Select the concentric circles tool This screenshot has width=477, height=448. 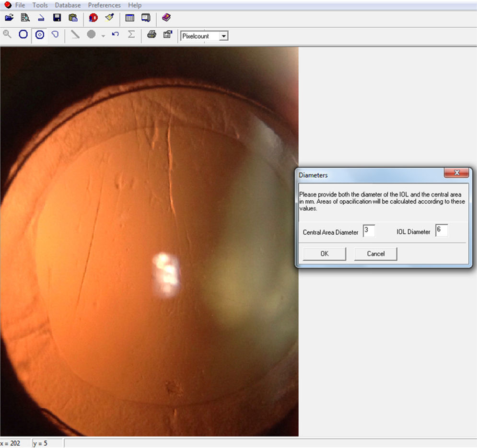pos(40,34)
